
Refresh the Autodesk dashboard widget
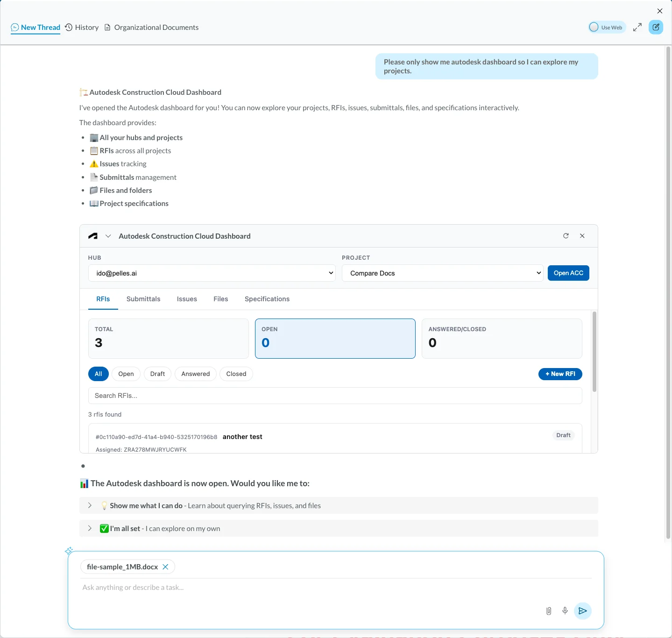pos(566,236)
